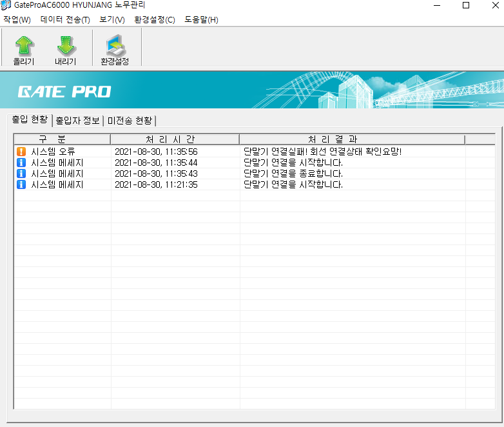Open the 환경설정(C) menu
This screenshot has height=427, width=504.
[155, 19]
